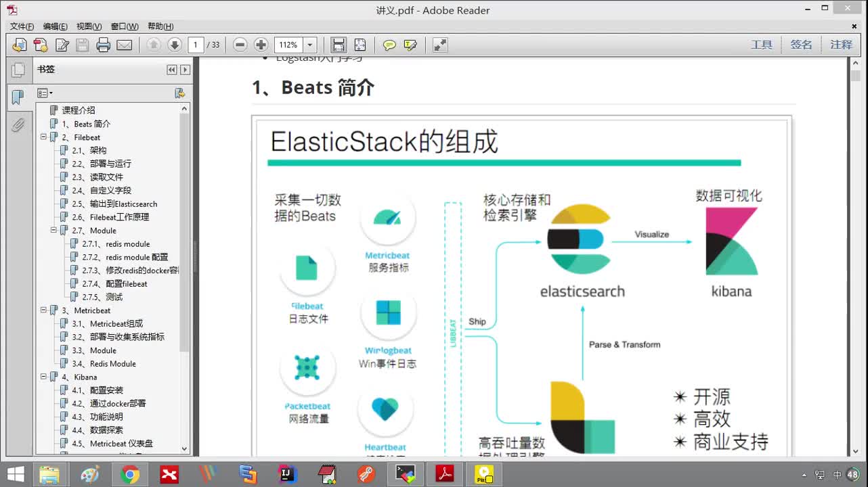Image resolution: width=868 pixels, height=487 pixels.
Task: Open the attachments paperclip panel
Action: click(18, 125)
